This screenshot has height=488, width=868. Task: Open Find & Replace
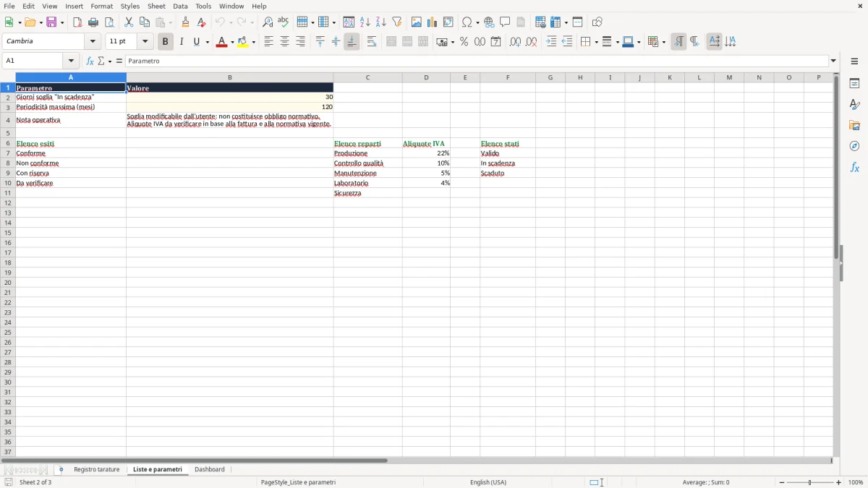[268, 22]
